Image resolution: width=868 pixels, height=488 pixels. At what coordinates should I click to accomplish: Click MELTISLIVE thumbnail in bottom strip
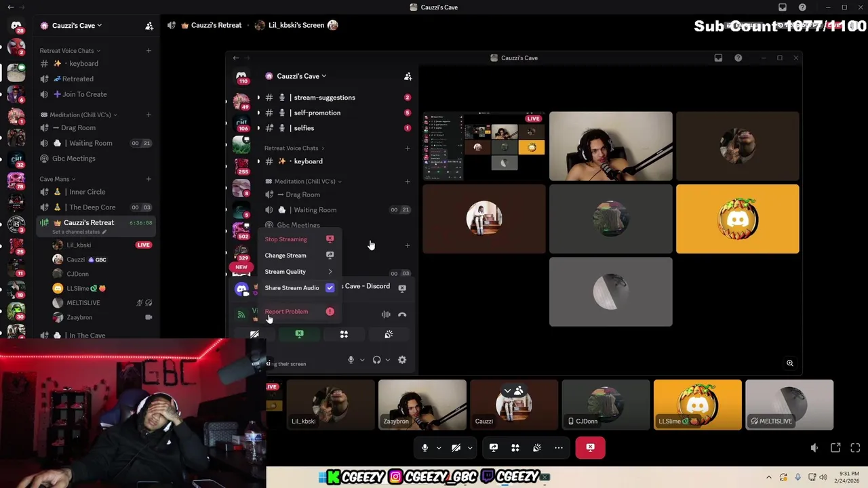coord(789,405)
